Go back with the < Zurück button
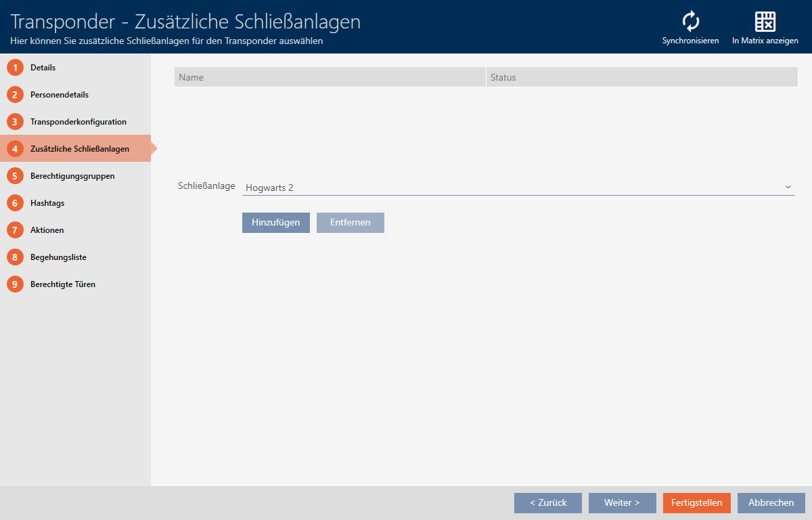 (547, 503)
